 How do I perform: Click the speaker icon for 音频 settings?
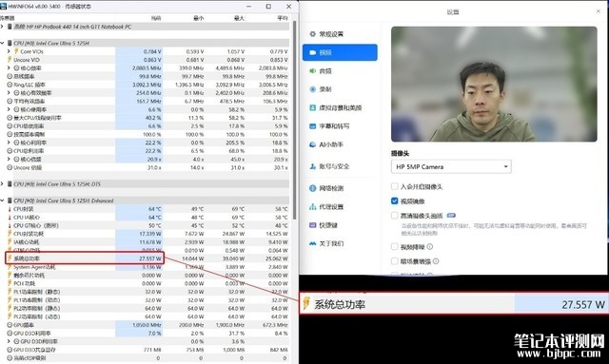click(x=313, y=71)
